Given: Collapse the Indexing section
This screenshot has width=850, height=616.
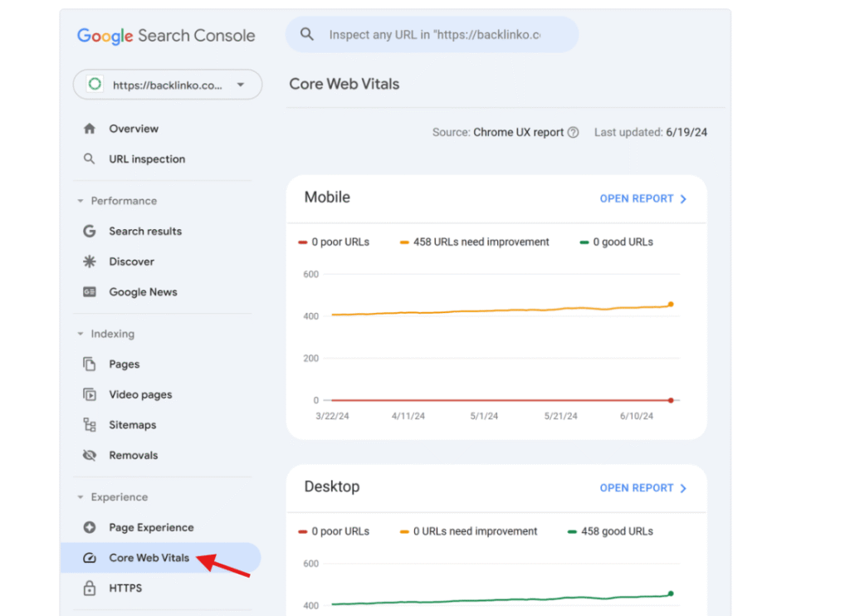Looking at the screenshot, I should point(80,334).
